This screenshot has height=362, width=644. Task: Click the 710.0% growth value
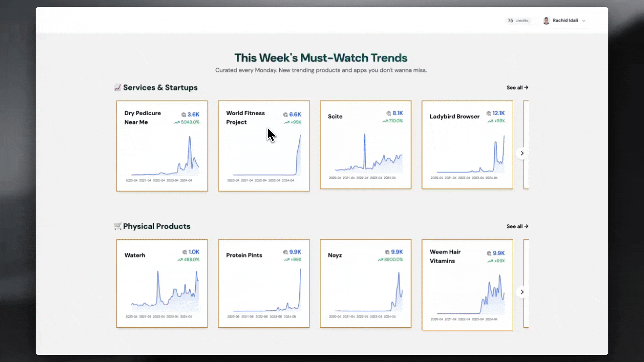(x=395, y=121)
